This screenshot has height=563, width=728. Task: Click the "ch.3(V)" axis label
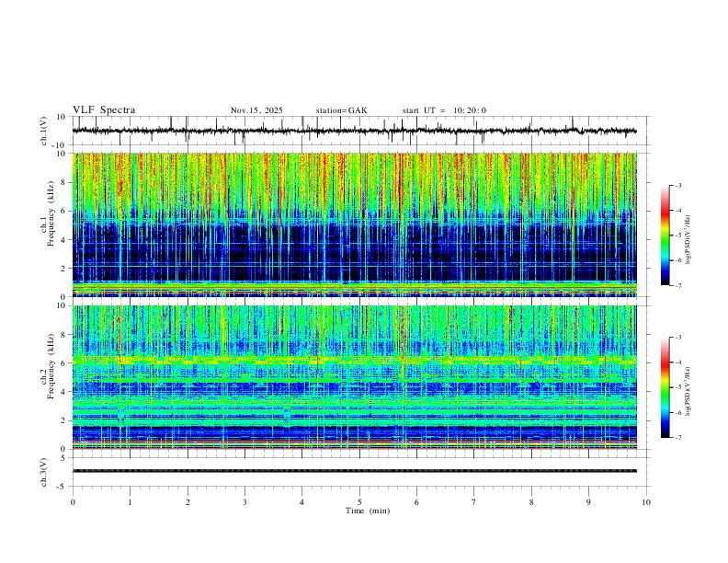pos(44,472)
